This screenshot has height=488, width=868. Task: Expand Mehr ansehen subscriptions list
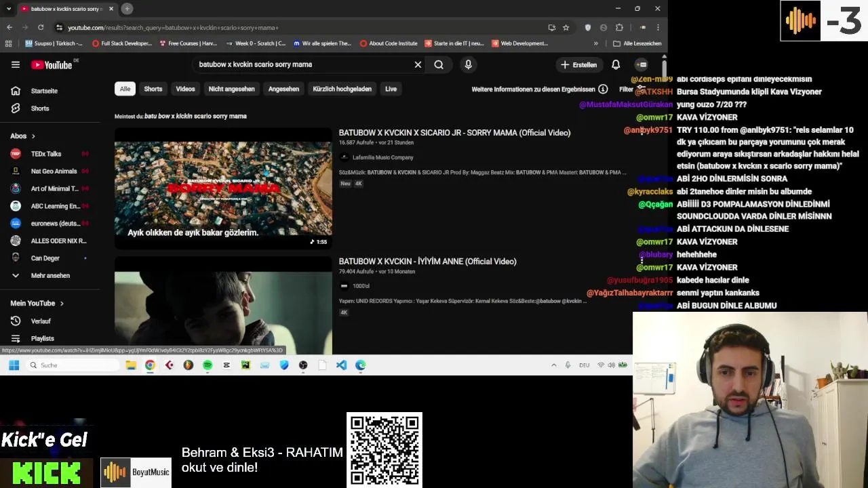tap(50, 276)
